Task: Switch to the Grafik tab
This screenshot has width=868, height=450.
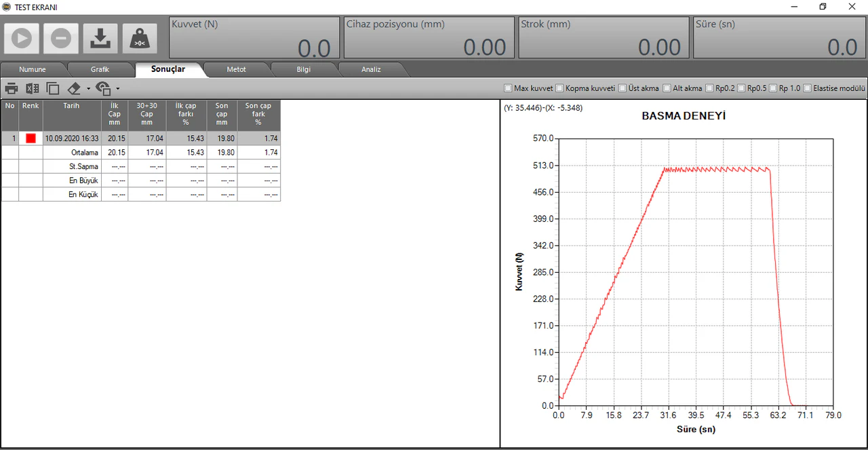Action: (100, 69)
